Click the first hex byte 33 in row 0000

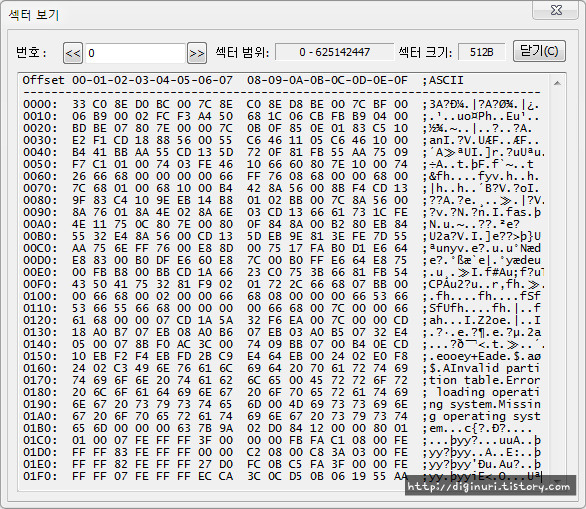[79, 104]
